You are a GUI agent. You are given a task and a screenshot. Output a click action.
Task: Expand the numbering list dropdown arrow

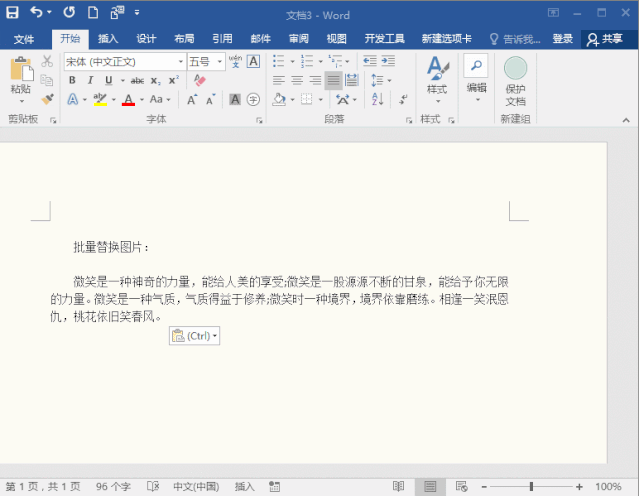click(321, 62)
